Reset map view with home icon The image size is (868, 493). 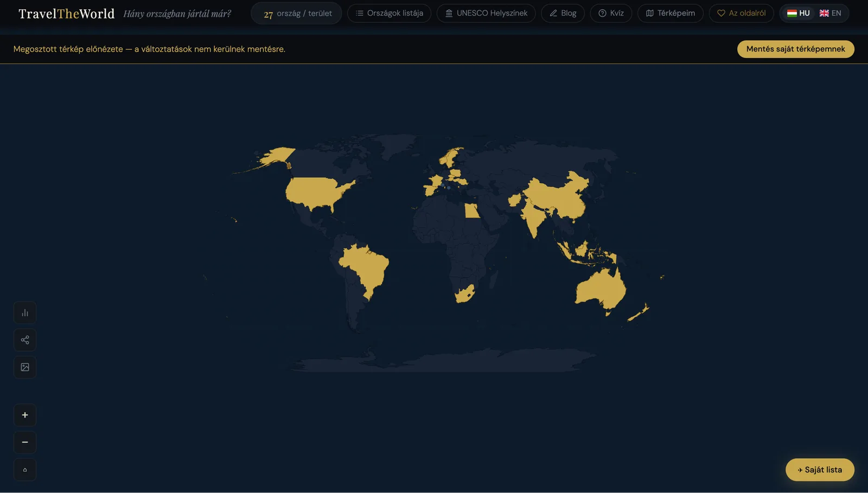tap(25, 470)
